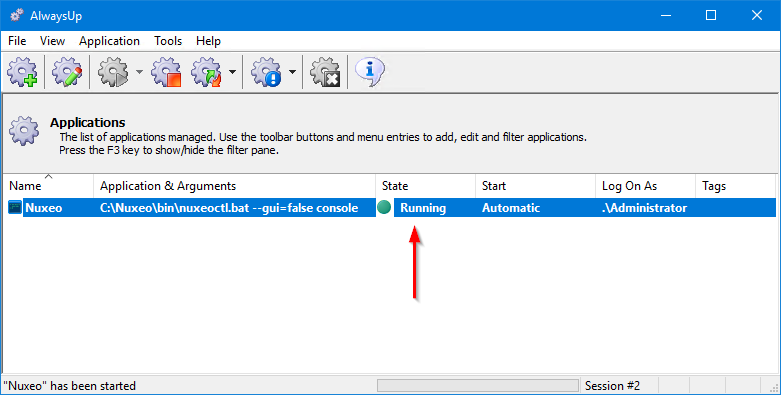
Task: Click the status bar progress bar
Action: coord(478,386)
